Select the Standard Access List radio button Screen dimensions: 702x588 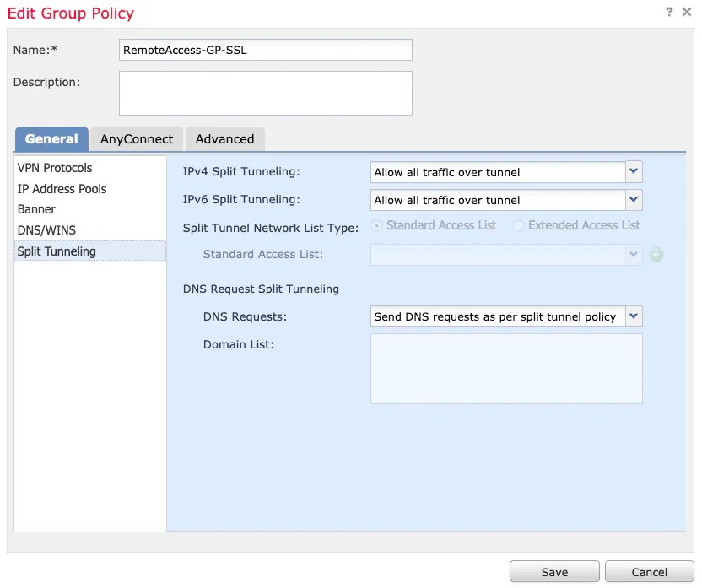377,225
